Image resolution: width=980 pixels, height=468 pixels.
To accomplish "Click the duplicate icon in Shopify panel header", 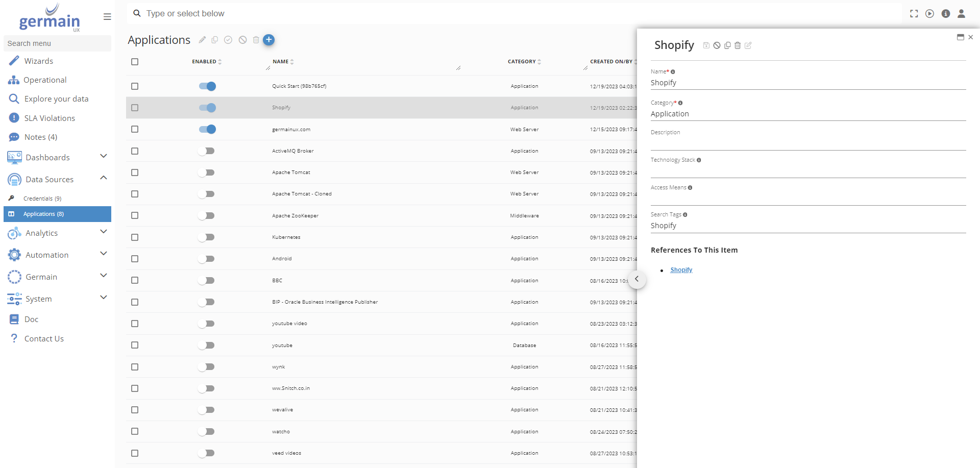I will tap(727, 45).
